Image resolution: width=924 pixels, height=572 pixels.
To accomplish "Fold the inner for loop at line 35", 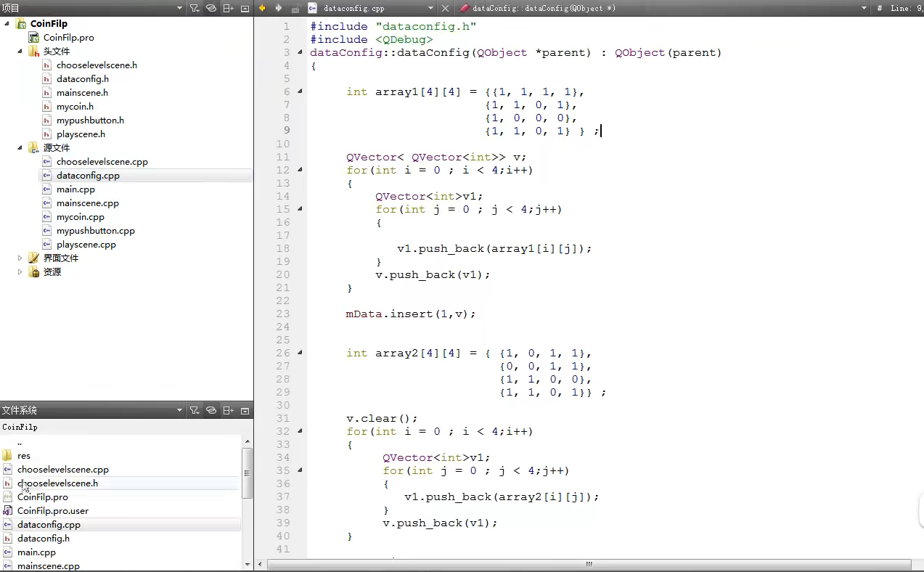I will pyautogui.click(x=300, y=470).
